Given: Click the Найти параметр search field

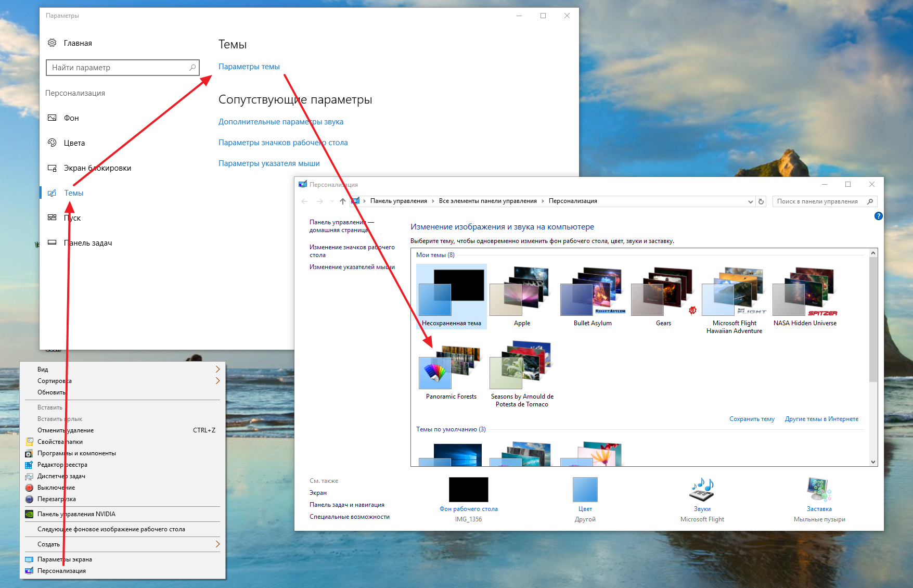Looking at the screenshot, I should pyautogui.click(x=123, y=68).
